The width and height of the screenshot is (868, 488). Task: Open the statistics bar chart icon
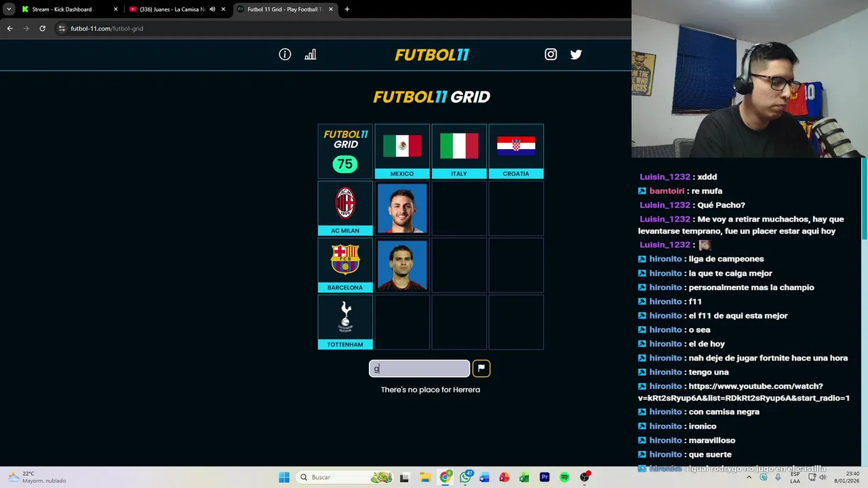coord(310,54)
